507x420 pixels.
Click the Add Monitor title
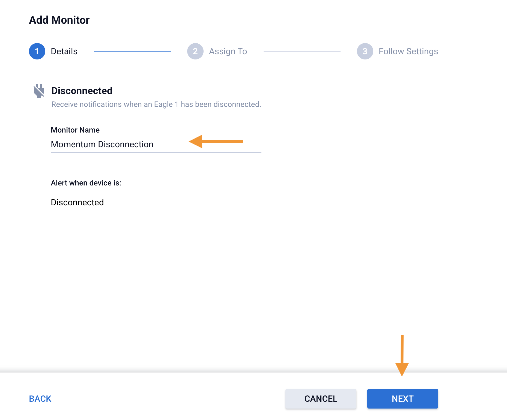click(x=59, y=20)
